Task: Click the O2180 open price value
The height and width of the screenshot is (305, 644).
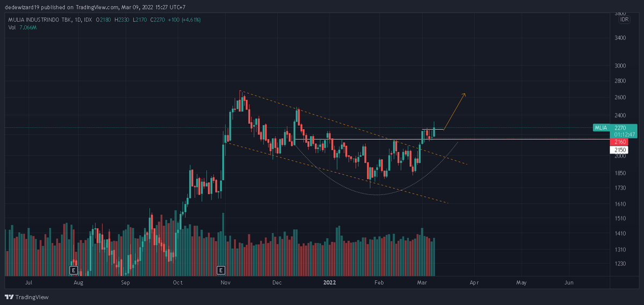Action: click(105, 20)
